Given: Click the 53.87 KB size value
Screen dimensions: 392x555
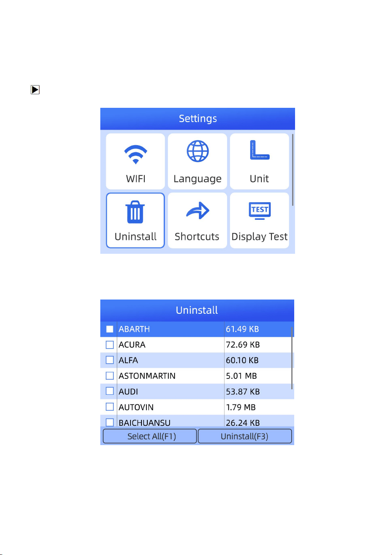Looking at the screenshot, I should pos(243,391).
